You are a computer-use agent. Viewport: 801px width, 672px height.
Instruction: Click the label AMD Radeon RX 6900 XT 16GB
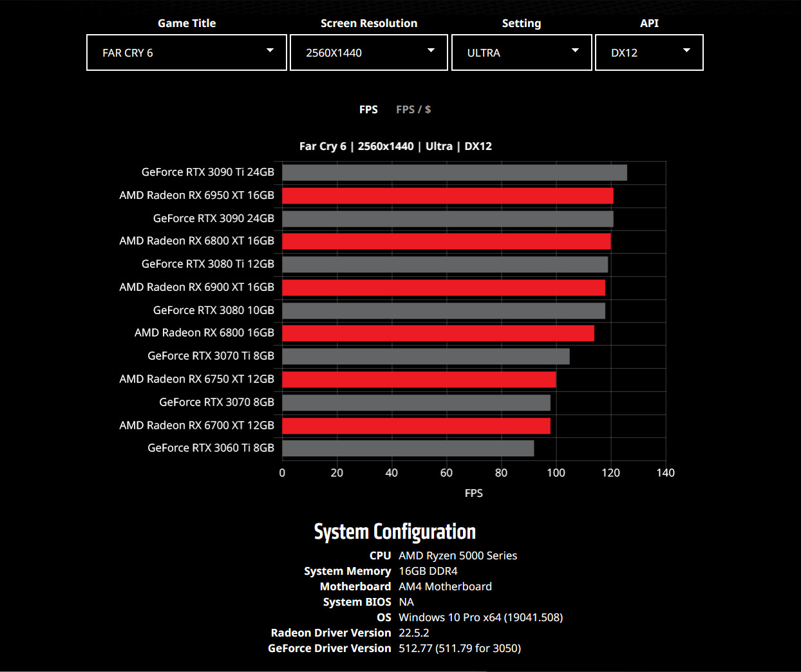click(x=197, y=287)
